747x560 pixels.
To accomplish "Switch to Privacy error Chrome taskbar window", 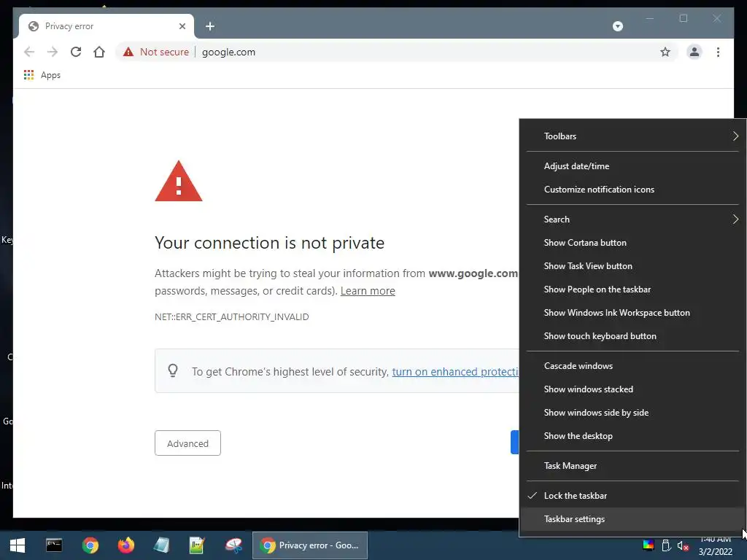I will pyautogui.click(x=310, y=545).
